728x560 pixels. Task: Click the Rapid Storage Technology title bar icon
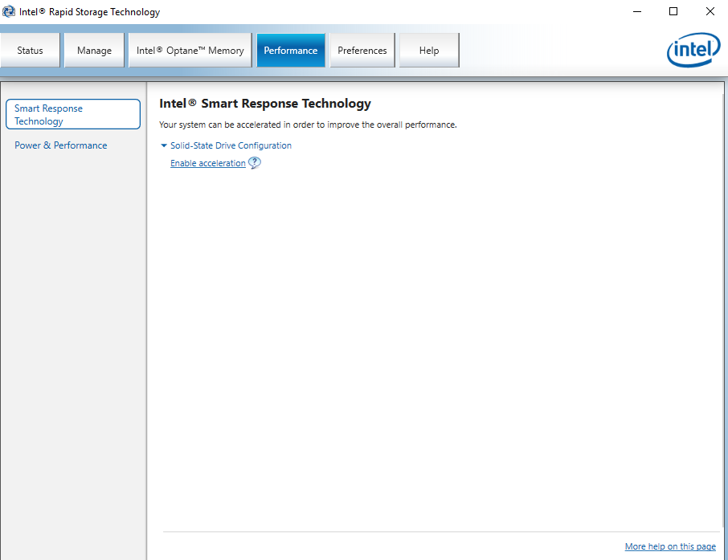(8, 11)
